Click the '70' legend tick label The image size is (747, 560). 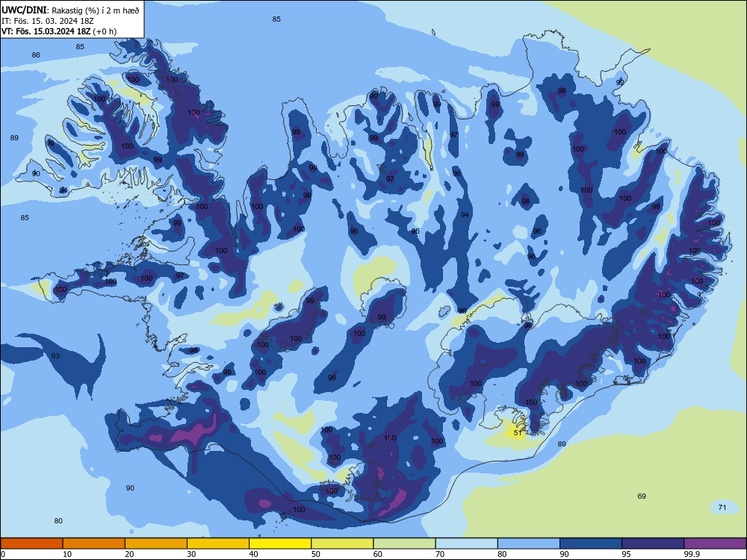(440, 554)
